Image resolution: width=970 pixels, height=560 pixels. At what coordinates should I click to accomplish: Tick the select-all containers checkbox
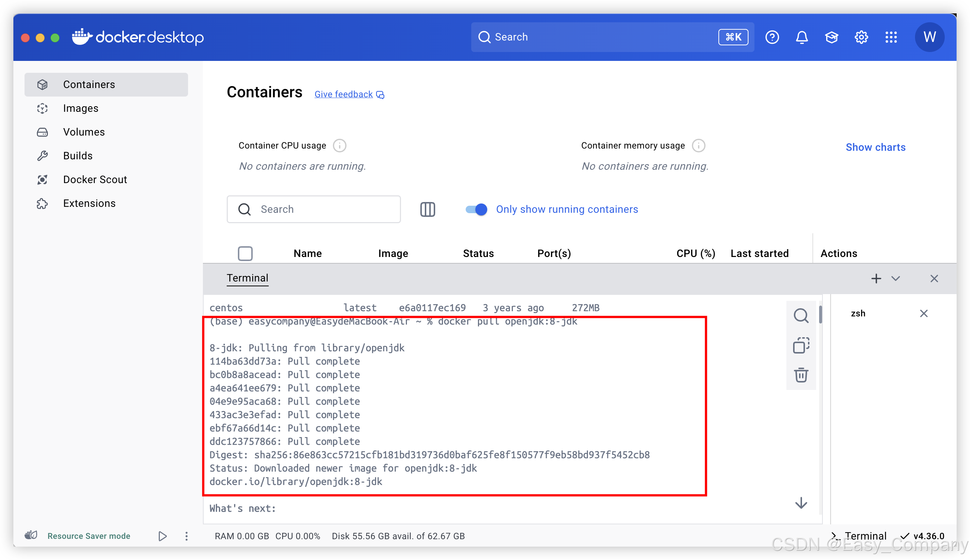(245, 254)
